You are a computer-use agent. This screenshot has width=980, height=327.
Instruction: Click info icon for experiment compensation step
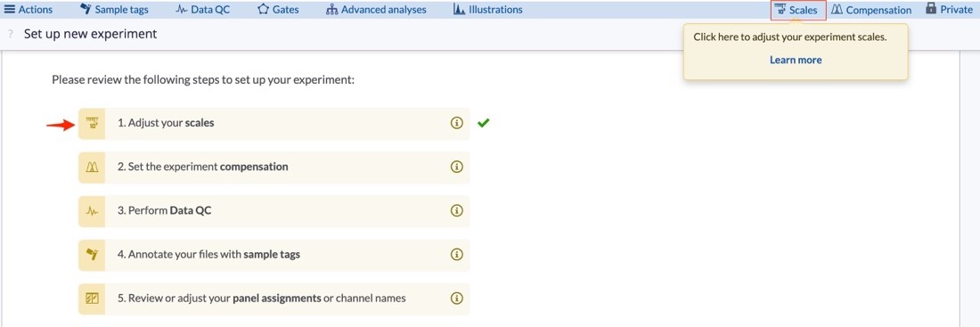[456, 167]
